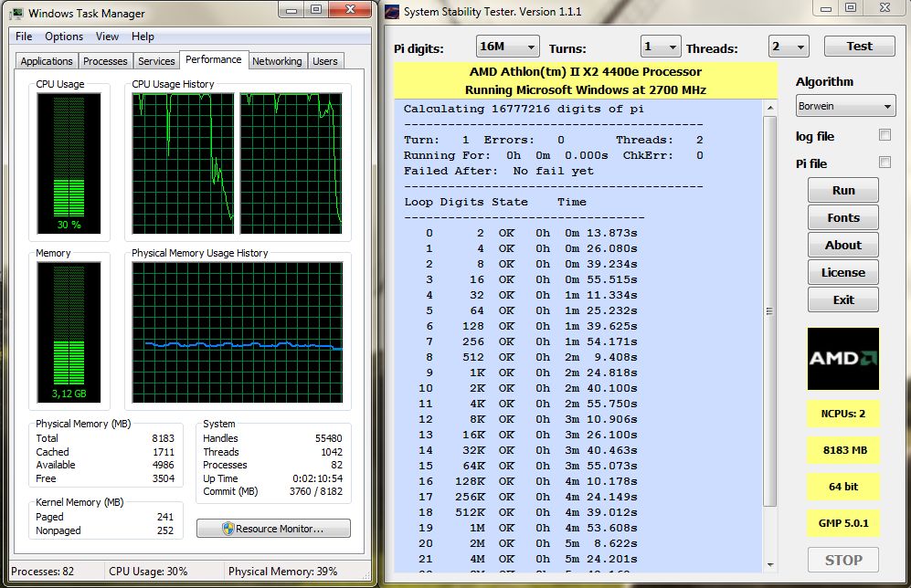This screenshot has height=588, width=911.
Task: Click the AMD Athlon processor info banner
Action: (585, 80)
